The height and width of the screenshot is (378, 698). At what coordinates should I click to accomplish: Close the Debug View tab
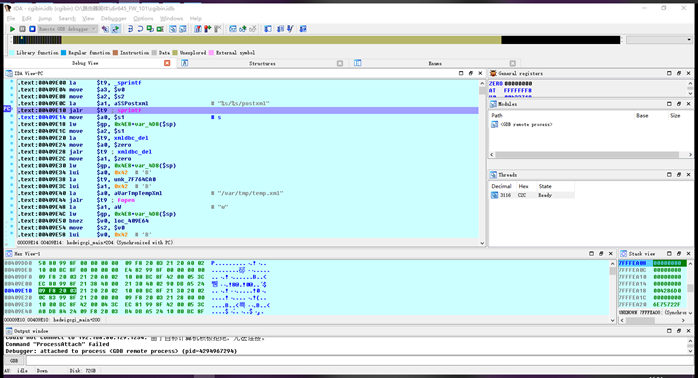[167, 63]
